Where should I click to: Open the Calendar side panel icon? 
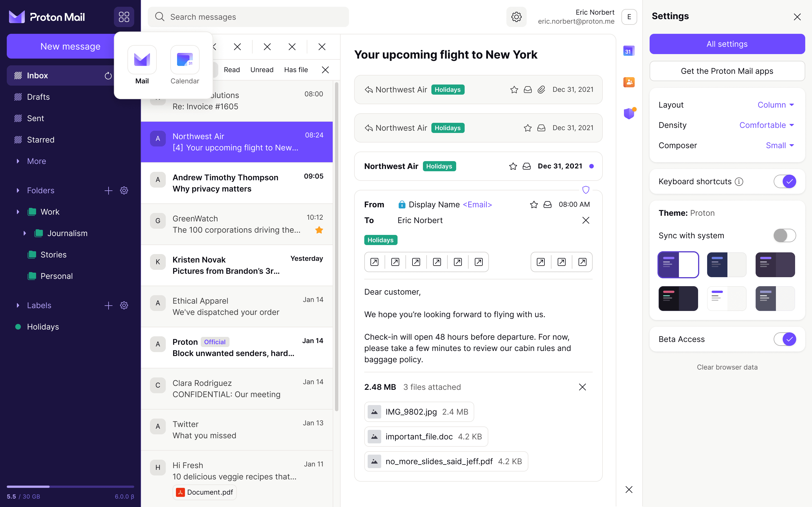tap(629, 51)
